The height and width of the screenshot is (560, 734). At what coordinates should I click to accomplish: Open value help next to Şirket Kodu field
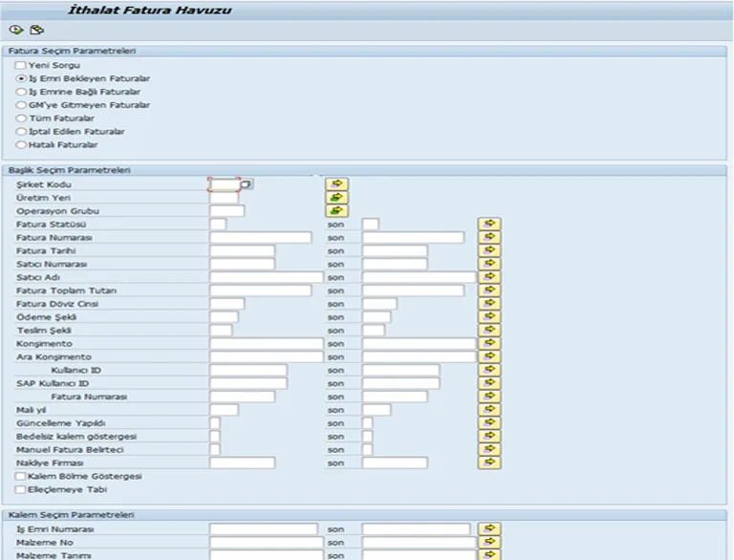[247, 184]
